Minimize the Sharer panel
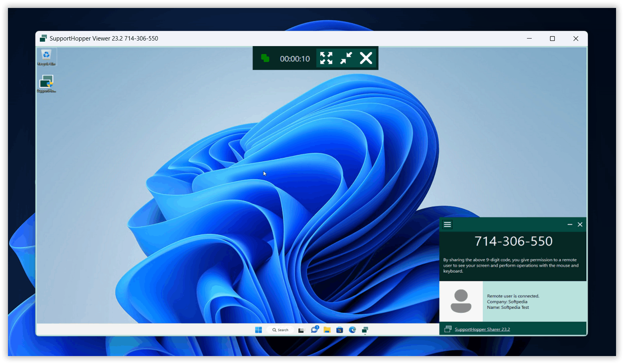 [570, 225]
